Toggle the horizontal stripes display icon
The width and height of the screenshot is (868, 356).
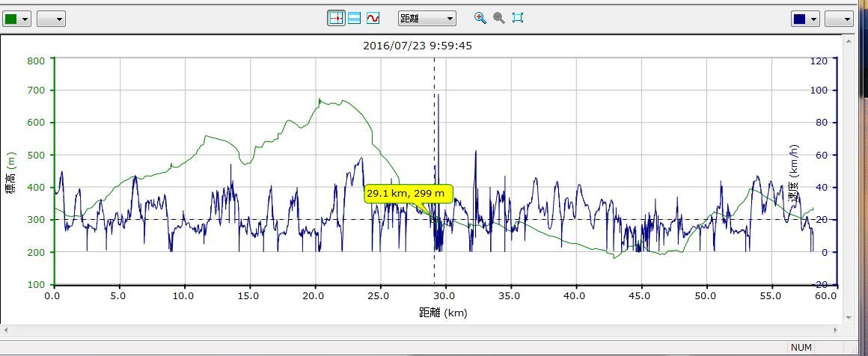[354, 18]
